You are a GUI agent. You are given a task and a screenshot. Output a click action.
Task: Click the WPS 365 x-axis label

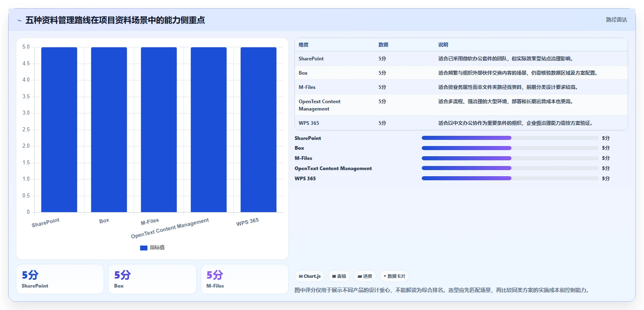click(x=247, y=222)
